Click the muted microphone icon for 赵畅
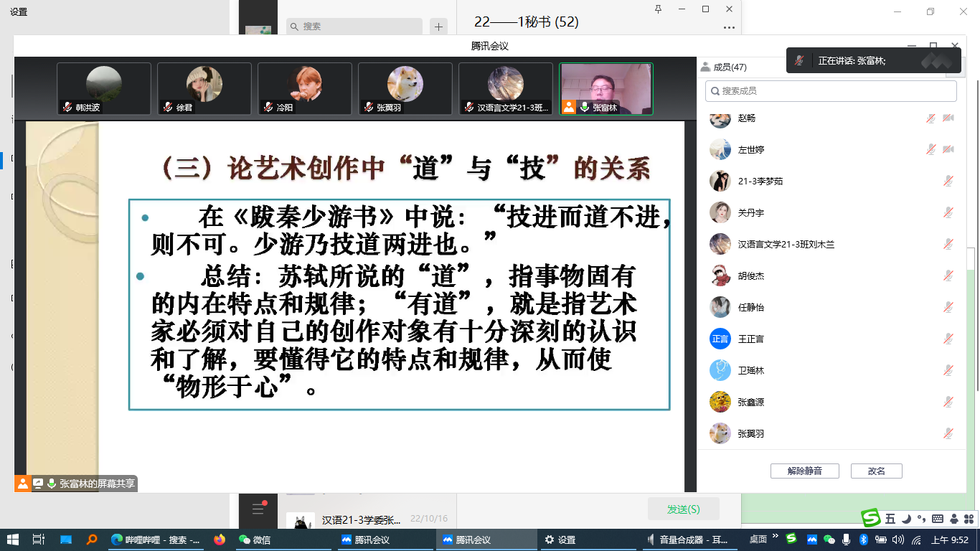The width and height of the screenshot is (980, 551). pyautogui.click(x=930, y=118)
